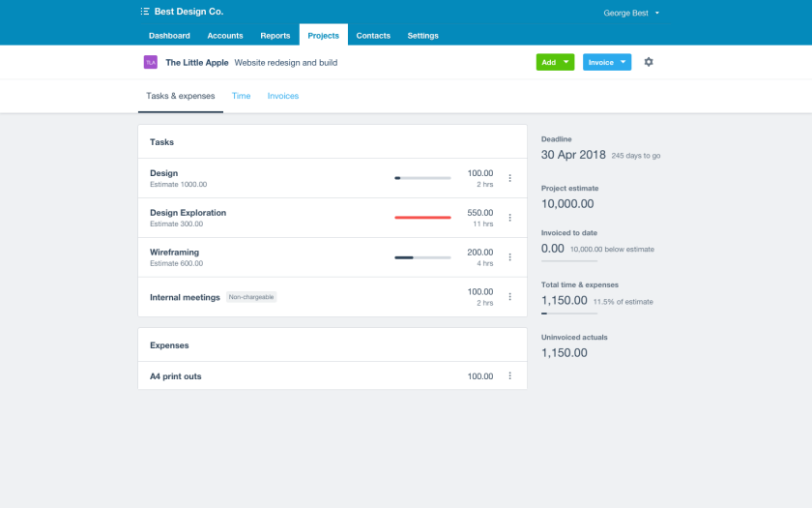Click the 4 hrs Wireframing hours

click(485, 263)
